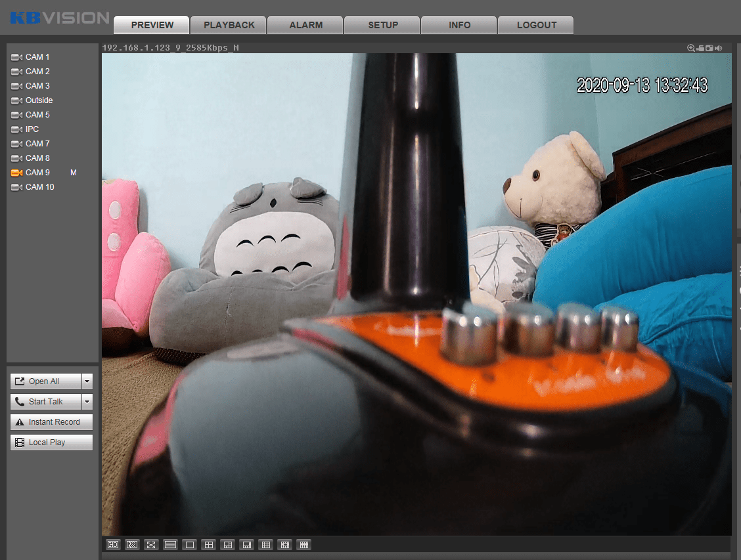Toggle fluency mode in bottom toolbar
The height and width of the screenshot is (560, 741).
[x=132, y=545]
